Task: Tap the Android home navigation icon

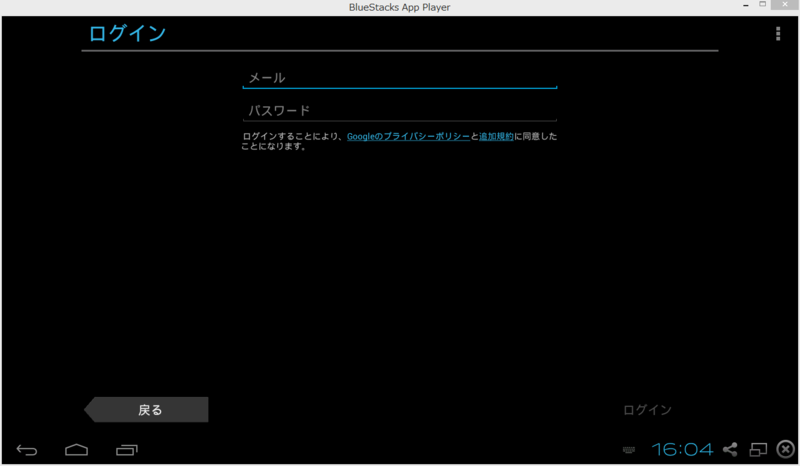Action: [x=77, y=450]
